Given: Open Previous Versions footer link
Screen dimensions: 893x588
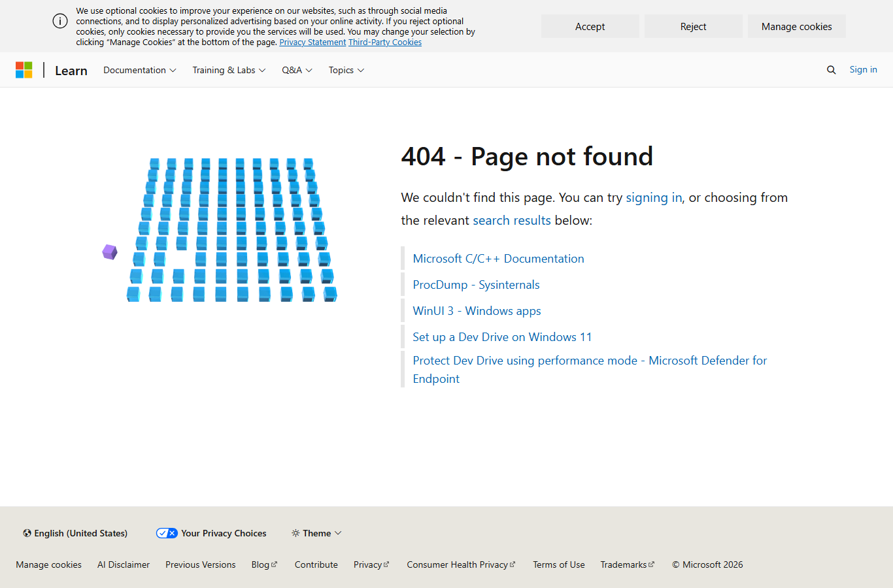Looking at the screenshot, I should [201, 564].
